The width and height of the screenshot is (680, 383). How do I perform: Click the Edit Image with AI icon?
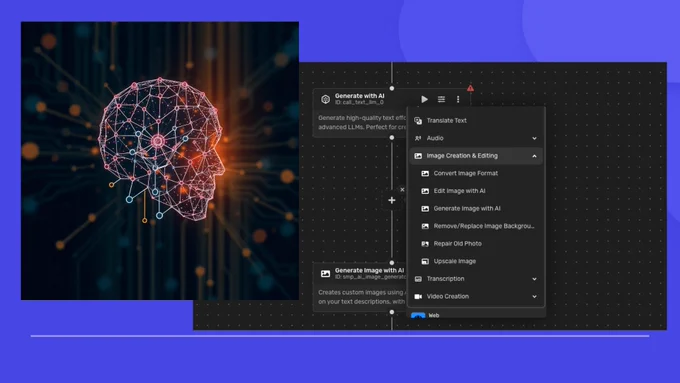tap(425, 191)
